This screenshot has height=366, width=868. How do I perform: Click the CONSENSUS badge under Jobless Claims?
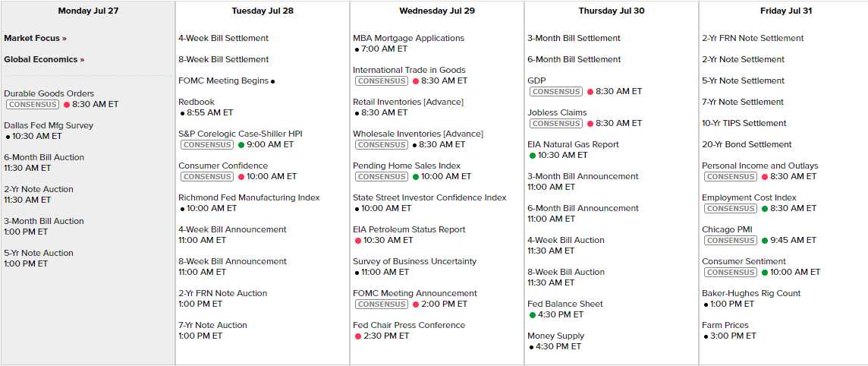tap(556, 124)
